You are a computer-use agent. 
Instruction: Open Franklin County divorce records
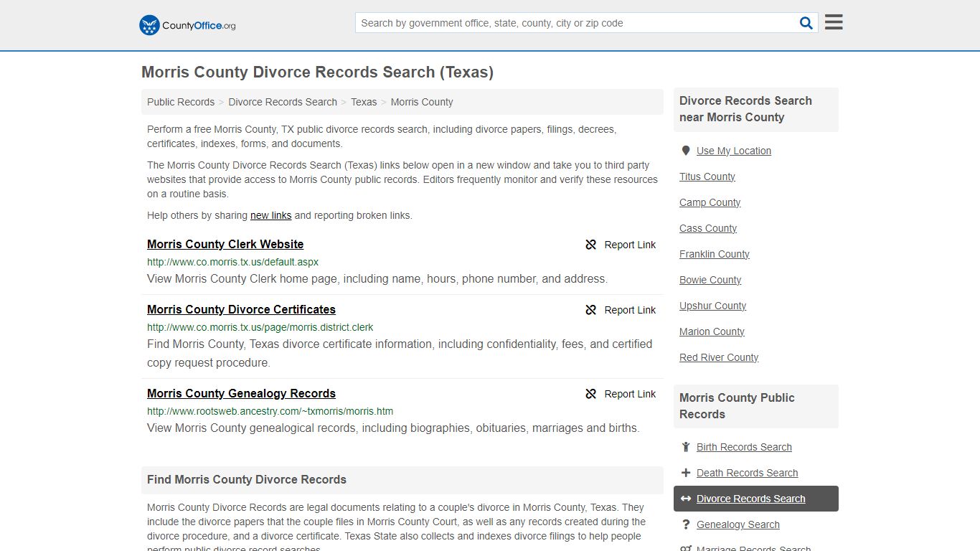pyautogui.click(x=715, y=254)
